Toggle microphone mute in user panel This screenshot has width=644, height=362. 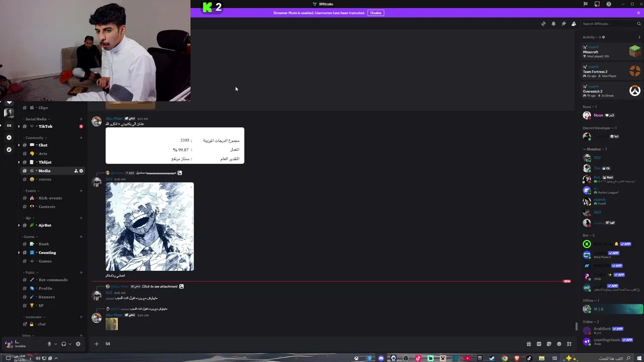tap(49, 344)
